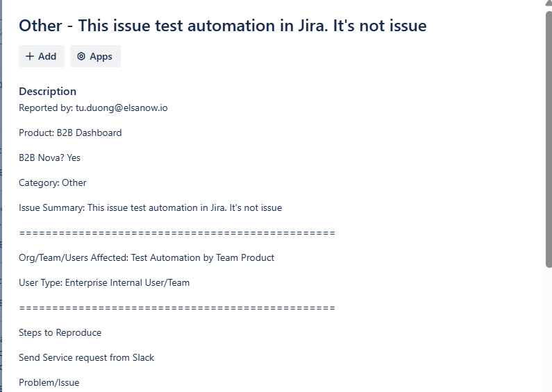Click the 'Steps to Reproduce' text

click(x=60, y=332)
